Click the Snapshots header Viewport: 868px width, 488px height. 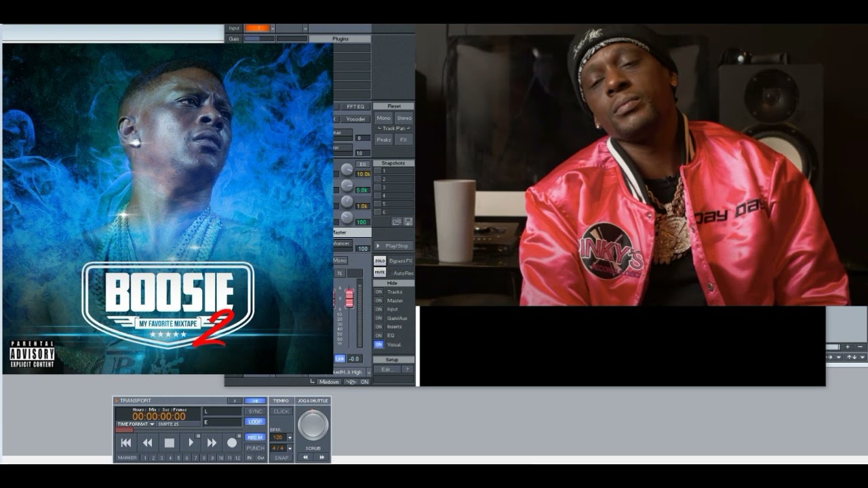(393, 163)
